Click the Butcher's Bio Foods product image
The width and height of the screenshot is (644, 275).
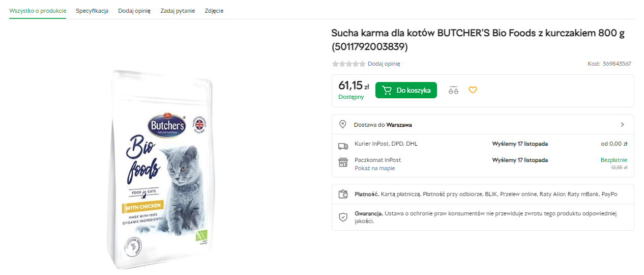[163, 168]
